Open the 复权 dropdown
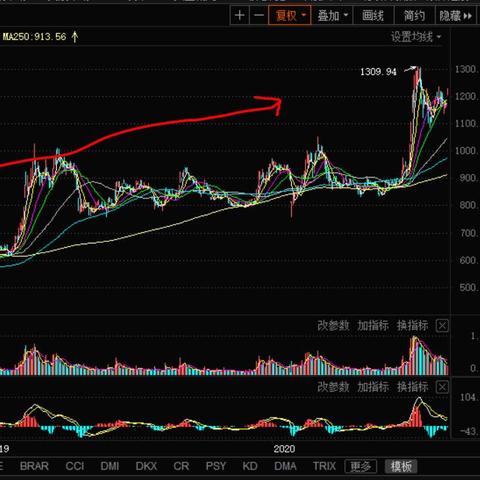The image size is (480, 480). (x=290, y=16)
